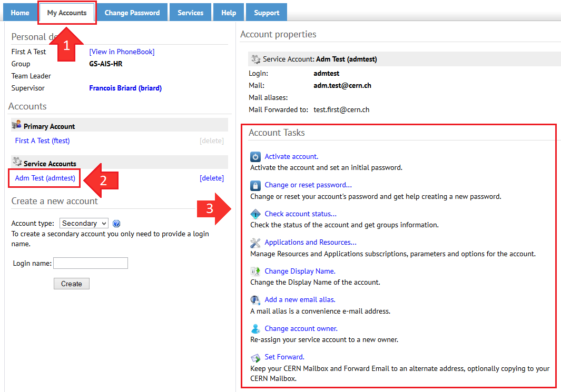Click the Applications and Resources tools icon
Viewport: 561px width, 392px height.
[x=255, y=243]
